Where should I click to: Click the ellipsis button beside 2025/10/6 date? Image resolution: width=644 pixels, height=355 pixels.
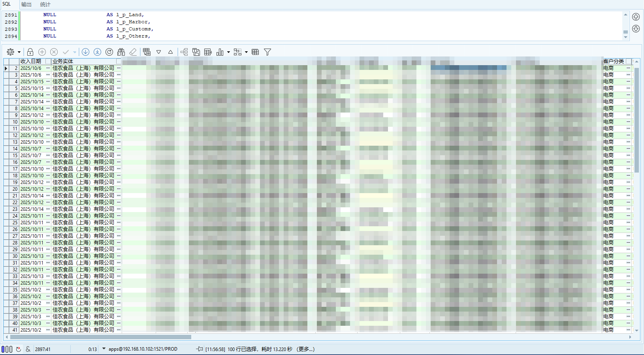pos(48,68)
